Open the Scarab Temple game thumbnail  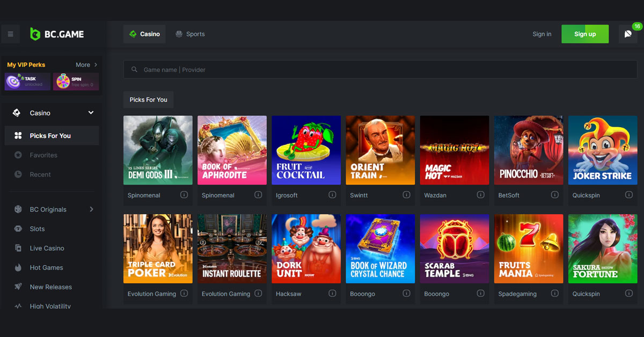pos(455,248)
